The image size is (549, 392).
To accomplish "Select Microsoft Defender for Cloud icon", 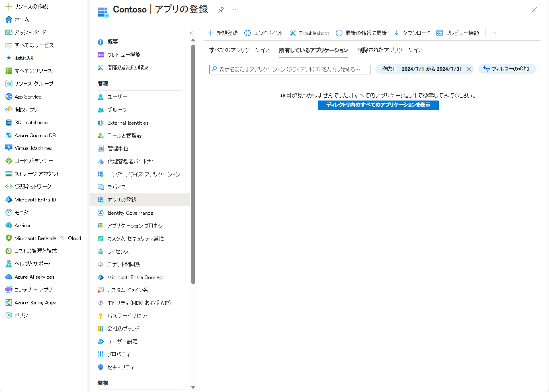I will tap(8, 238).
